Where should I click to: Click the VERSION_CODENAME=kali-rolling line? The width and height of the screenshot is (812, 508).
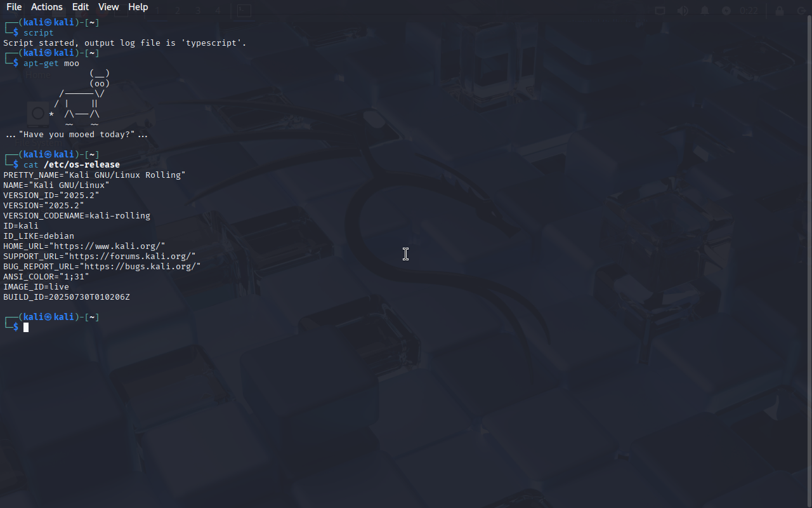[x=77, y=216]
